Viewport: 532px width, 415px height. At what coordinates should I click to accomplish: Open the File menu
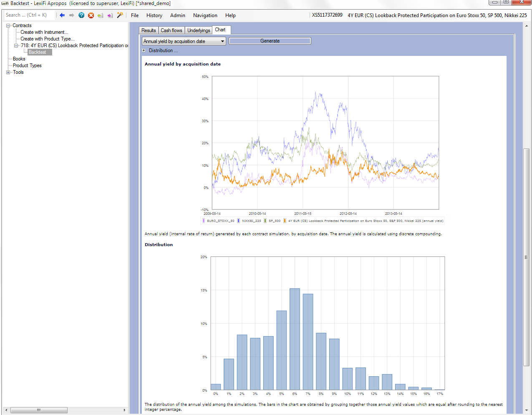click(135, 15)
